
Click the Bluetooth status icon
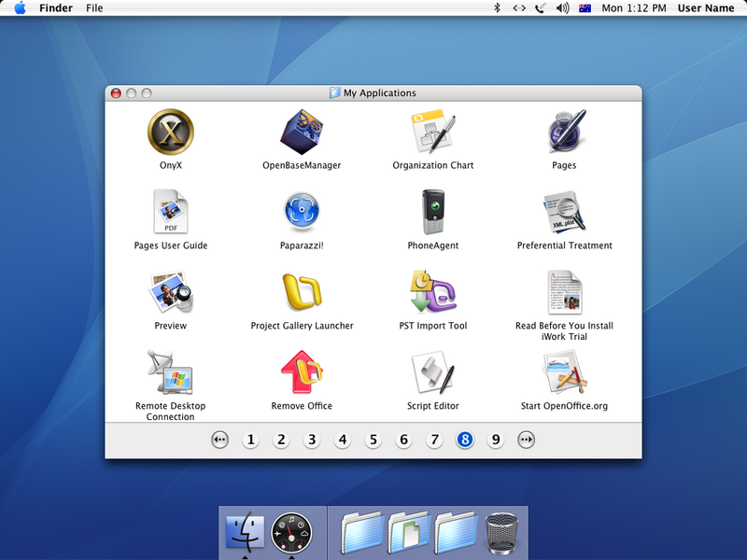(498, 8)
